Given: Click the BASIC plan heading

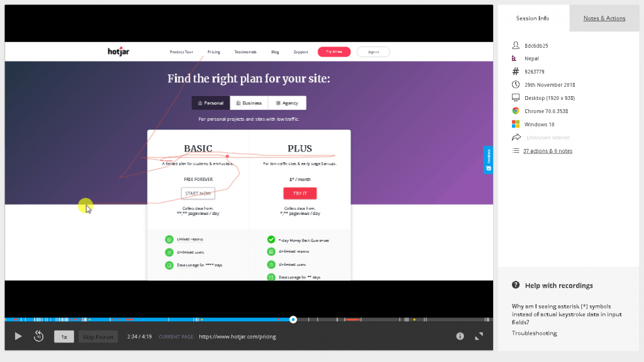Looking at the screenshot, I should [198, 148].
